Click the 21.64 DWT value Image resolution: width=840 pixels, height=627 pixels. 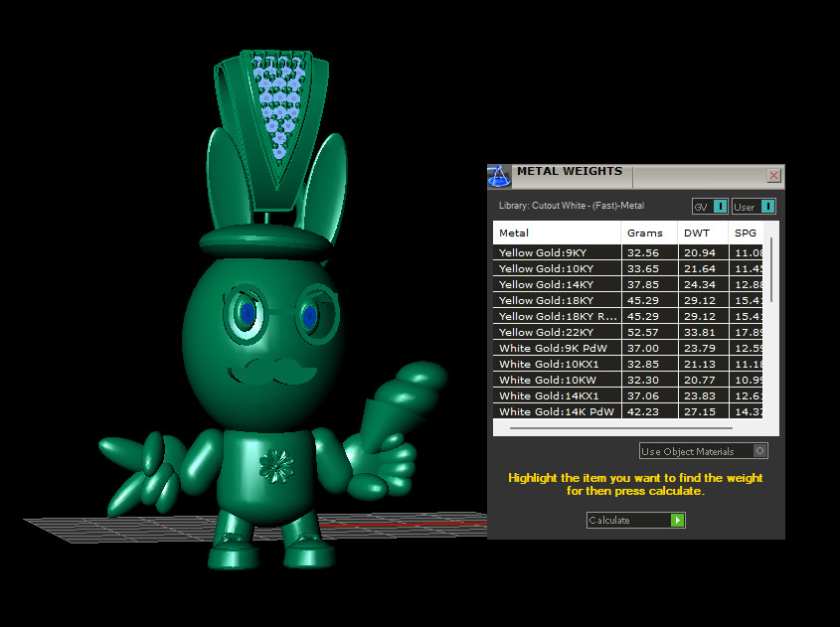point(700,269)
